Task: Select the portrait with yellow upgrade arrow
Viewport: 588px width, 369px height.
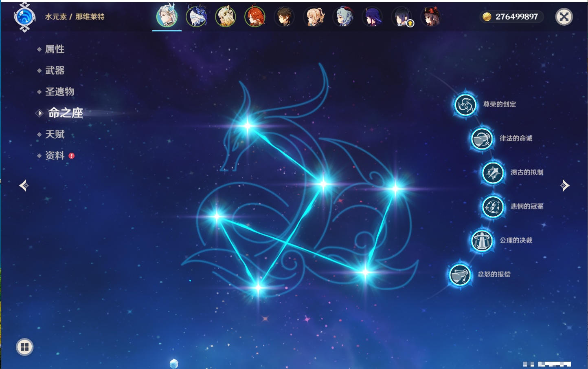Action: [x=402, y=17]
